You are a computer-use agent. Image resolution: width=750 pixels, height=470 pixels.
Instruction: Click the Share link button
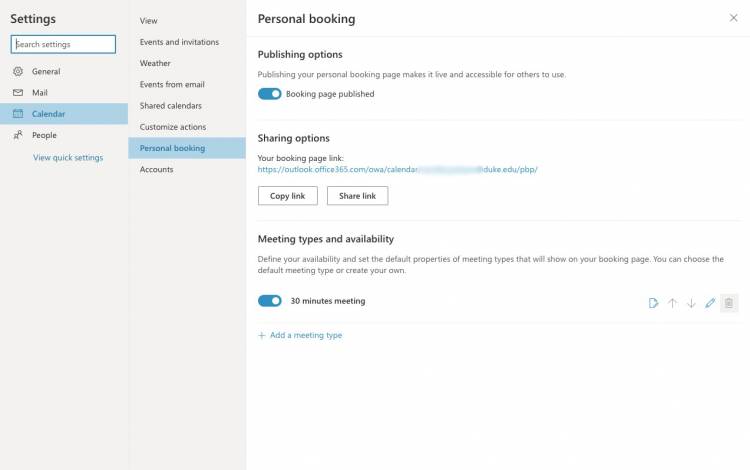(x=357, y=196)
